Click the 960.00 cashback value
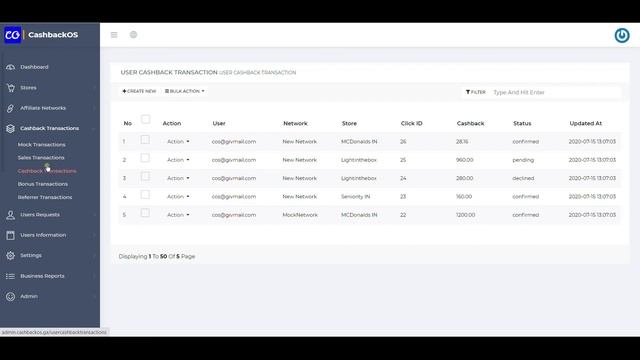Image resolution: width=640 pixels, height=360 pixels. pos(464,160)
